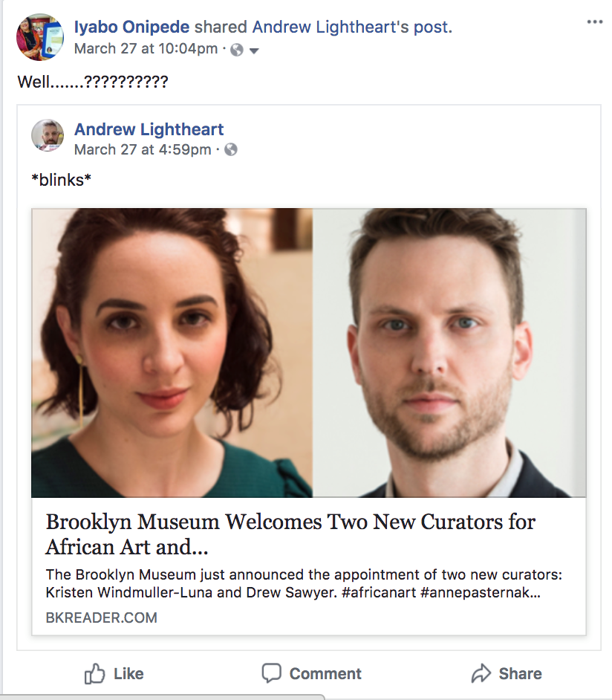The width and height of the screenshot is (612, 700).
Task: Click the Comment button label
Action: pyautogui.click(x=325, y=674)
